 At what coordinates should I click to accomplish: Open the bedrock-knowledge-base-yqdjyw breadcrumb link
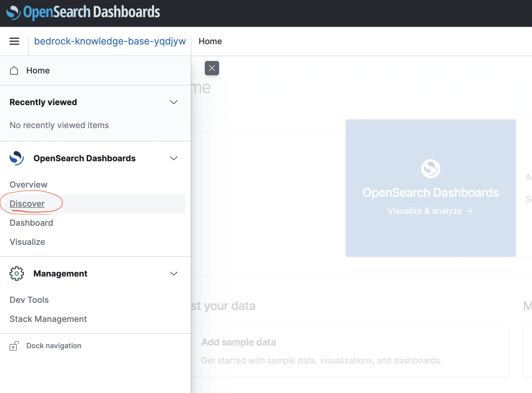[x=110, y=41]
